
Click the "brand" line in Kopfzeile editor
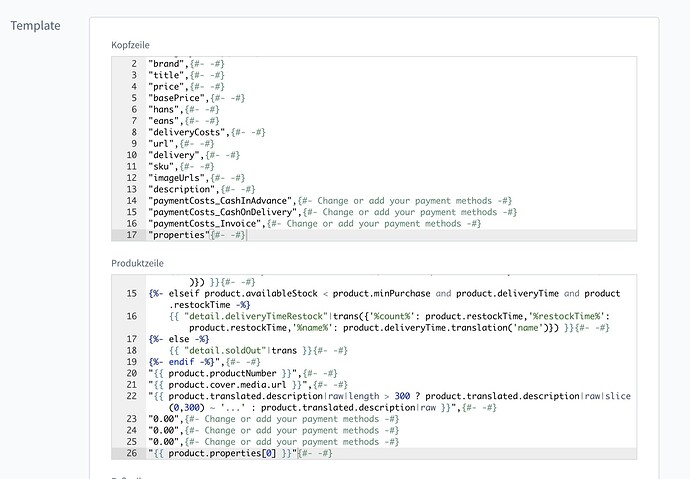(186, 64)
